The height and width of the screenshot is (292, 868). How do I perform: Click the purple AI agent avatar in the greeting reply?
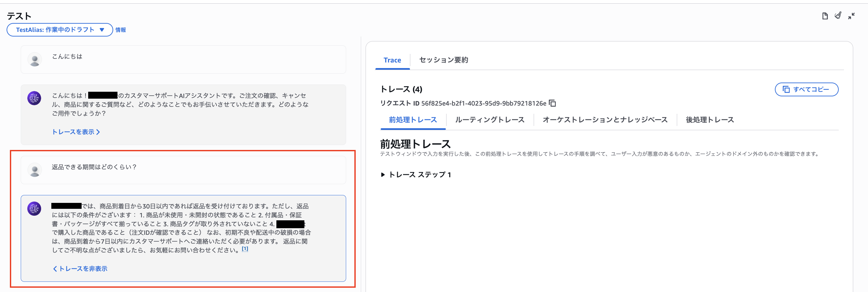click(x=34, y=98)
